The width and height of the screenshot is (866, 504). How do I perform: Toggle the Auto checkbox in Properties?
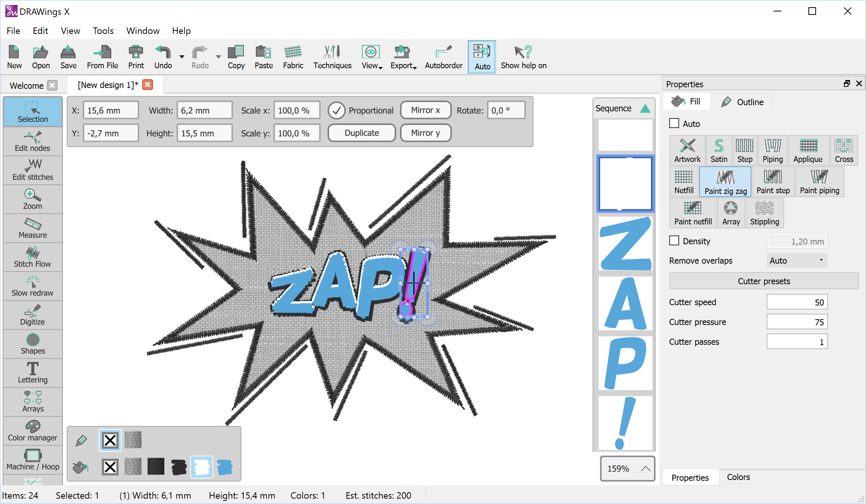point(674,123)
